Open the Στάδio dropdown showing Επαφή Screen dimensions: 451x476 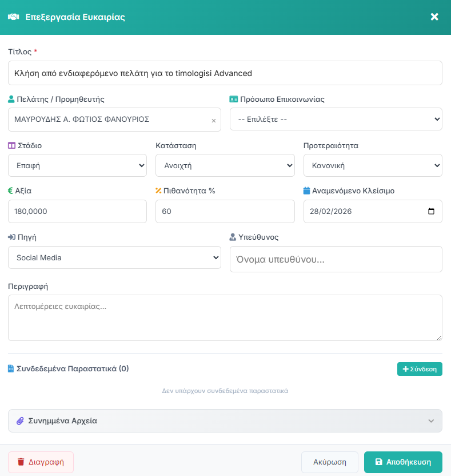(x=78, y=165)
